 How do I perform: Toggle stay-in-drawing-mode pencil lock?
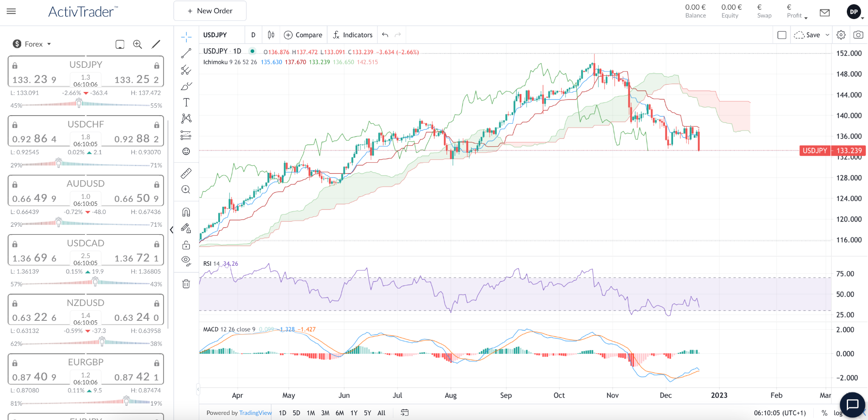(186, 228)
